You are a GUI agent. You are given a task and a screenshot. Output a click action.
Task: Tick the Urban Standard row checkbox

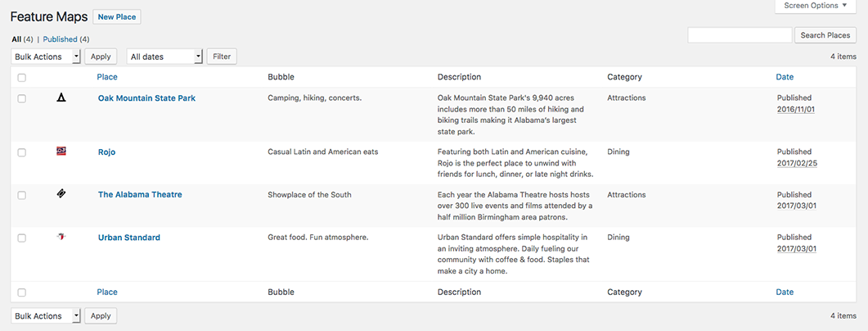click(x=21, y=238)
